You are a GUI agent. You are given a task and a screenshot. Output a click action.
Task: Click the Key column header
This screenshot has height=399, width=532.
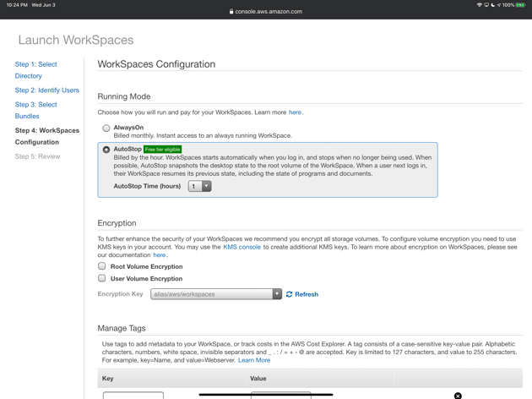point(107,378)
